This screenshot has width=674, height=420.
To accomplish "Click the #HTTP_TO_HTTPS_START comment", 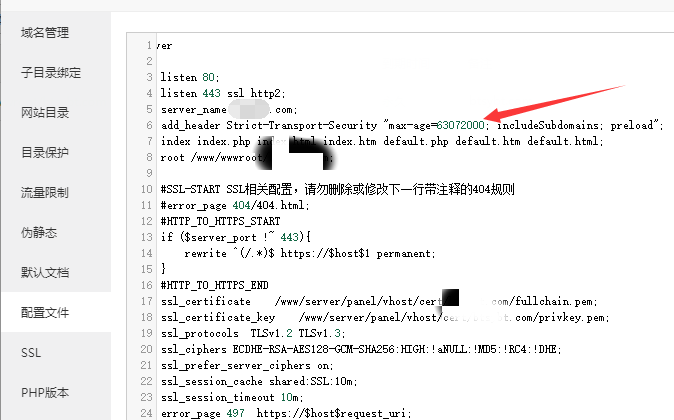I will (x=220, y=221).
